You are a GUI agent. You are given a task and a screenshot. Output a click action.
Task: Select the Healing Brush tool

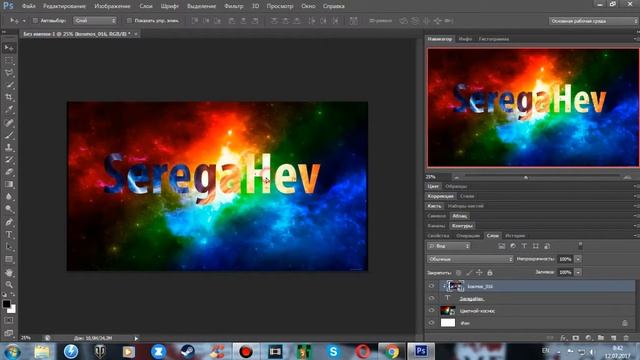[x=9, y=122]
